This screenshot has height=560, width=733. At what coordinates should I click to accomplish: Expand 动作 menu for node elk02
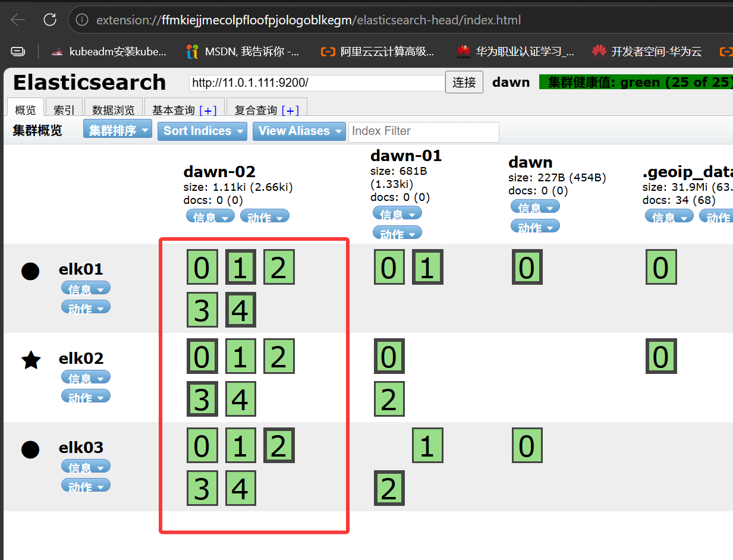pos(86,397)
